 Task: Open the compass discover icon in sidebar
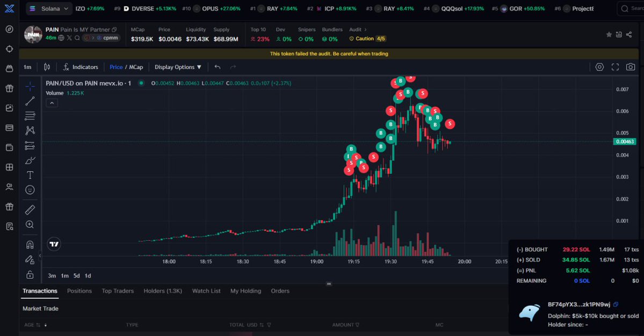[x=9, y=29]
